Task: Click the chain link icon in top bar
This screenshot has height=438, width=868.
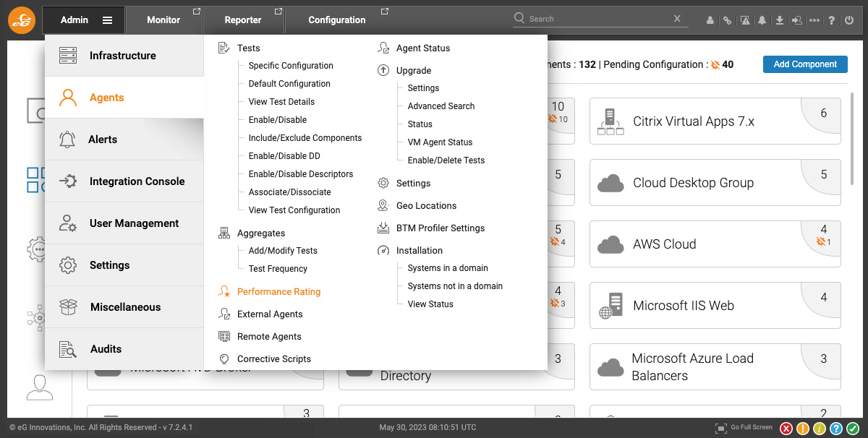Action: click(728, 20)
